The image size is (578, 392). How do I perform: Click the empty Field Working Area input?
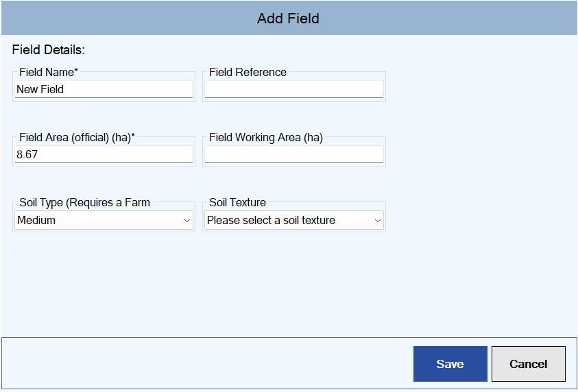[293, 154]
